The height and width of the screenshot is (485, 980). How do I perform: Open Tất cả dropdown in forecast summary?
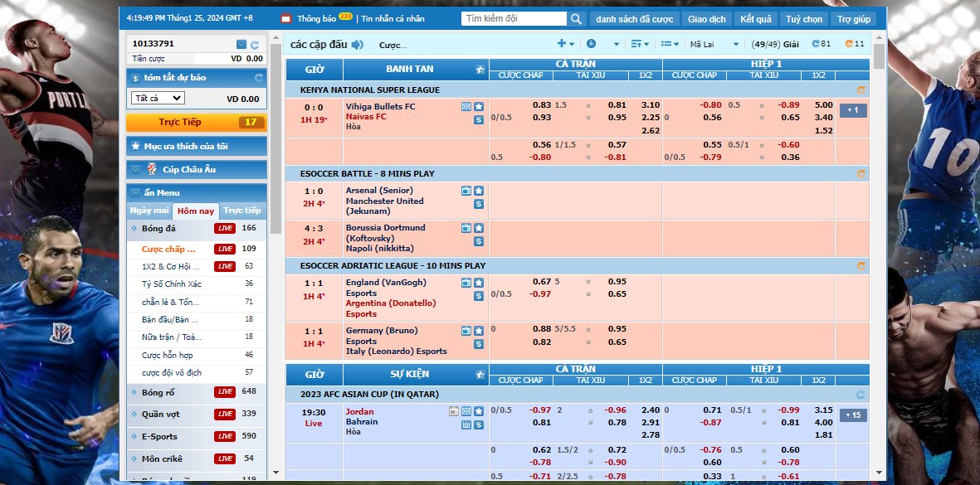pos(158,99)
